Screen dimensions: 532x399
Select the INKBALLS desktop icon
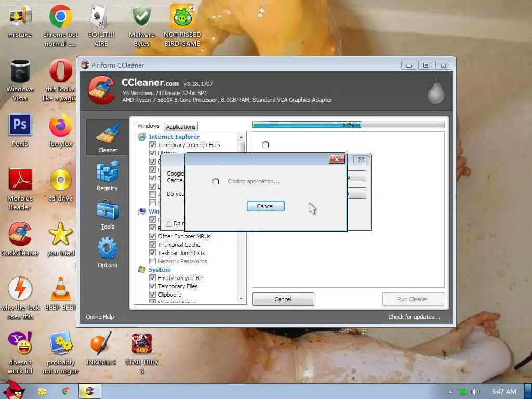click(x=101, y=349)
